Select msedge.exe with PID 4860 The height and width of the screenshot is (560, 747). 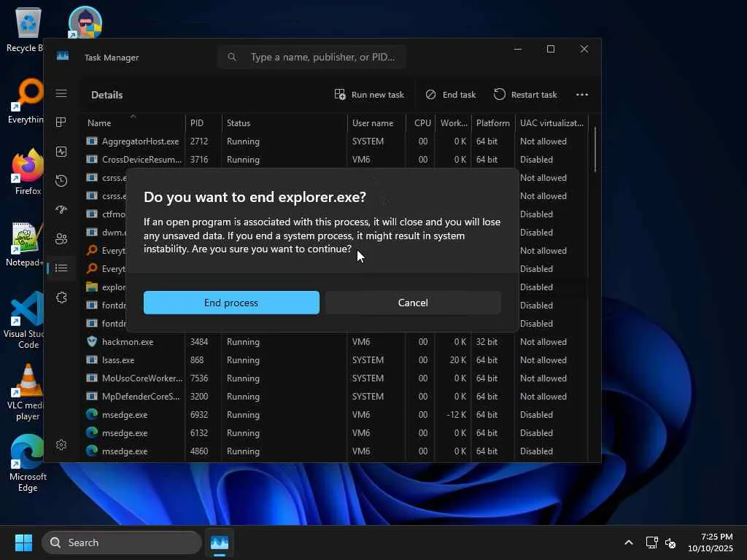point(335,451)
